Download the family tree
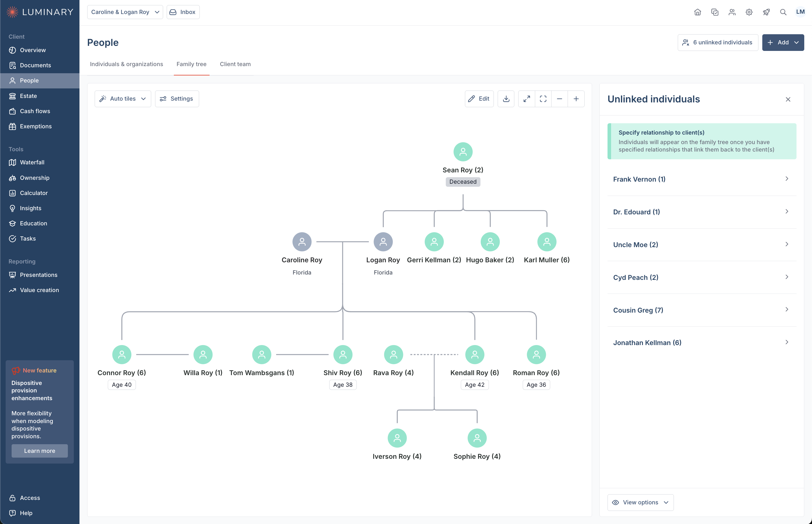This screenshot has width=812, height=524. tap(506, 99)
